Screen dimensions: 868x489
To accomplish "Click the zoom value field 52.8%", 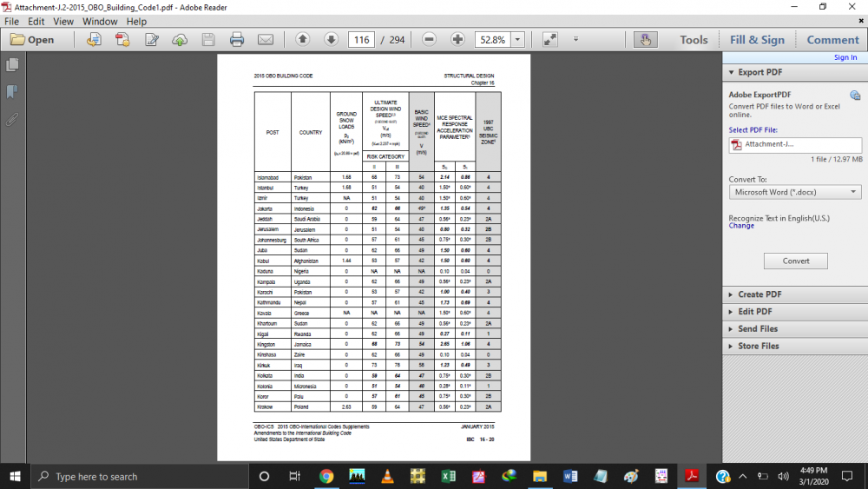I will tap(493, 40).
